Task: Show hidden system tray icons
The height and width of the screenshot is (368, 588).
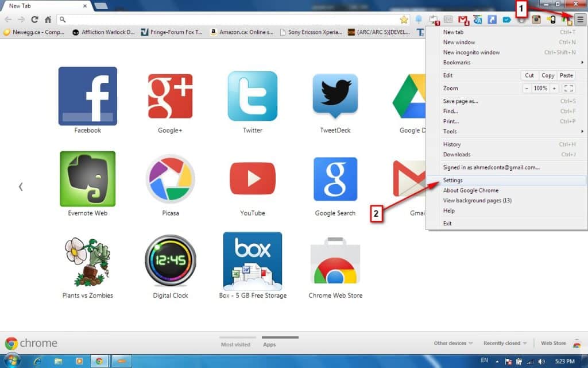Action: pyautogui.click(x=497, y=362)
